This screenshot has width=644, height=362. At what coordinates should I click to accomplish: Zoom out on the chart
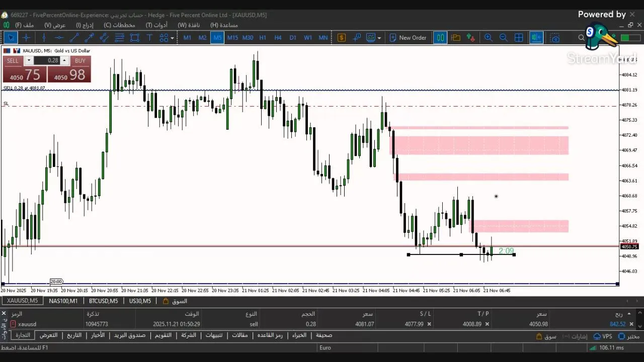(x=503, y=38)
